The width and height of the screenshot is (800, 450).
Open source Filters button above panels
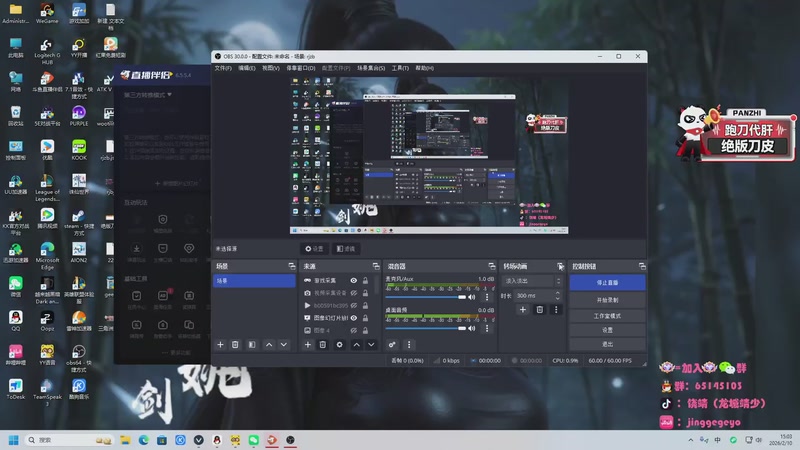(x=346, y=248)
